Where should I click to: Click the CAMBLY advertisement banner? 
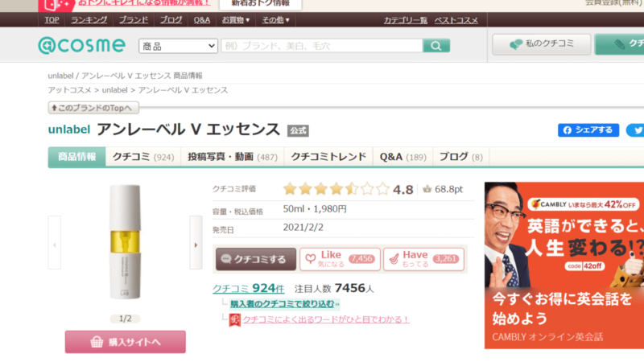point(564,265)
